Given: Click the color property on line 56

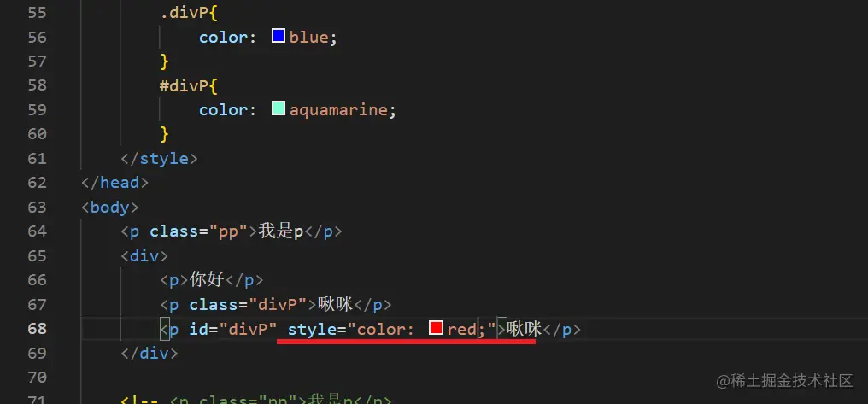Looking at the screenshot, I should [x=224, y=37].
